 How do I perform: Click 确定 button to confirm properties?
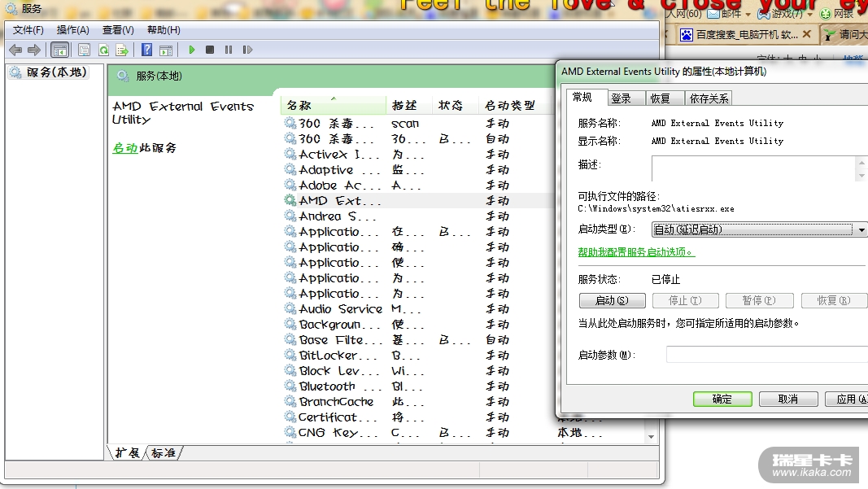(722, 399)
